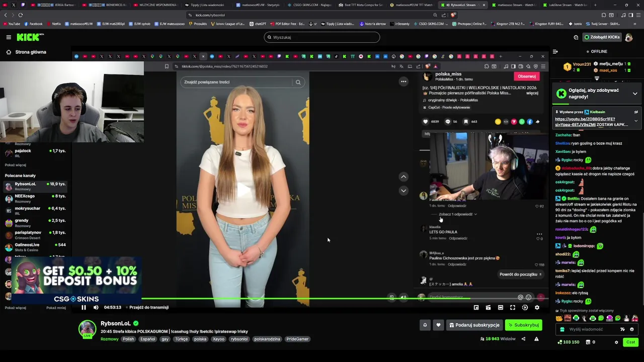Select the PrideGamer tag
This screenshot has height=362, width=644.
point(297,339)
